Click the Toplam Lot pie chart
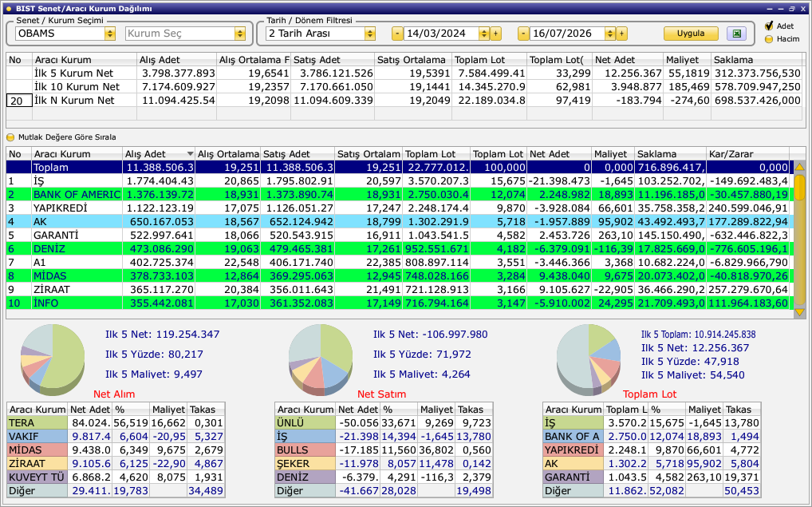Viewport: 812px width, 507px height. coord(589,358)
